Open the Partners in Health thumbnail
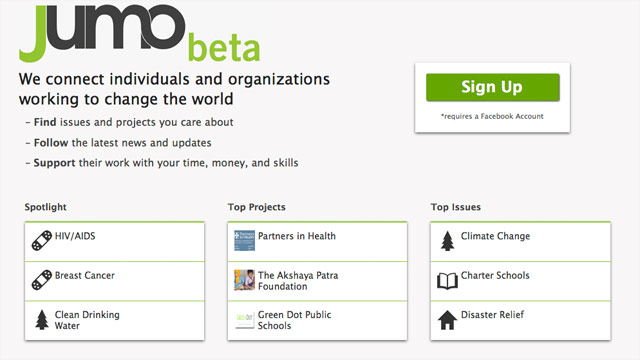The height and width of the screenshot is (360, 640). point(244,240)
